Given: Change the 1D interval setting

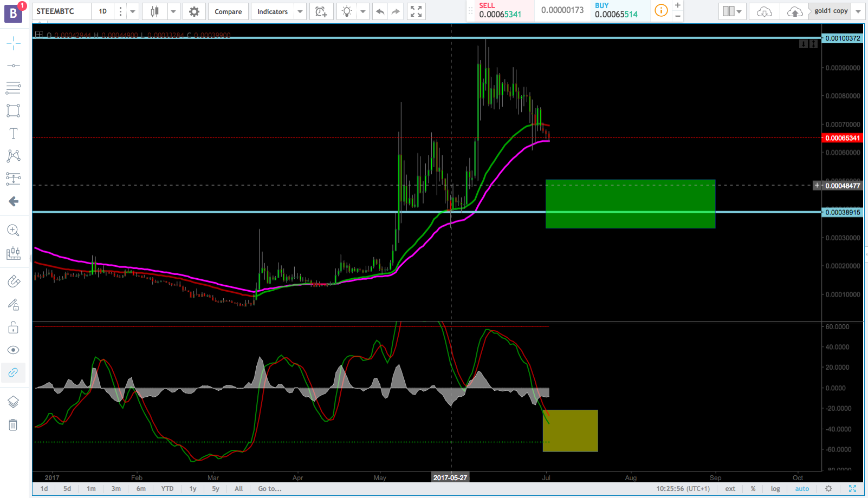Looking at the screenshot, I should pyautogui.click(x=103, y=11).
